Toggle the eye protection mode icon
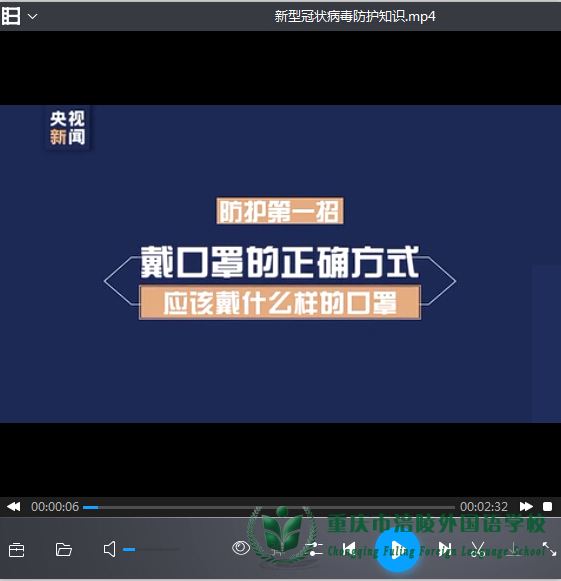The image size is (561, 581). coord(241,548)
